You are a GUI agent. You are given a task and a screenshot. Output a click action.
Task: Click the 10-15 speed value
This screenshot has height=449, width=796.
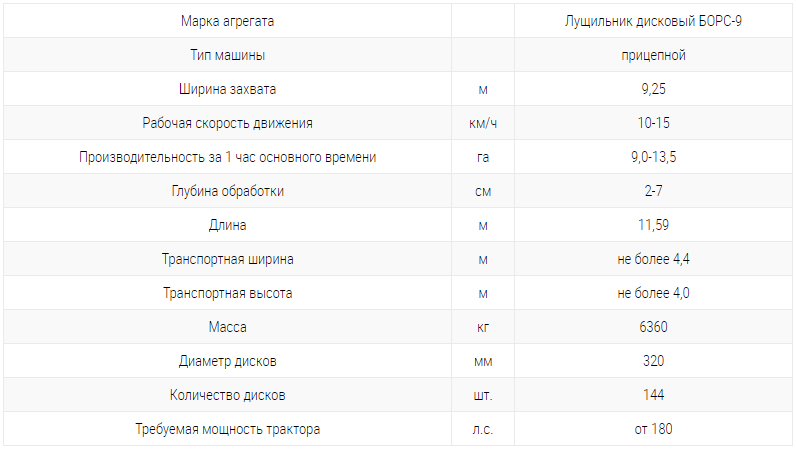pos(654,123)
